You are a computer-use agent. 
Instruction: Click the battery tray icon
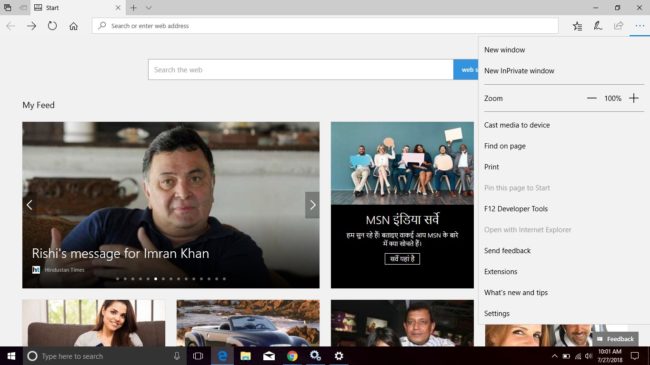pos(566,356)
